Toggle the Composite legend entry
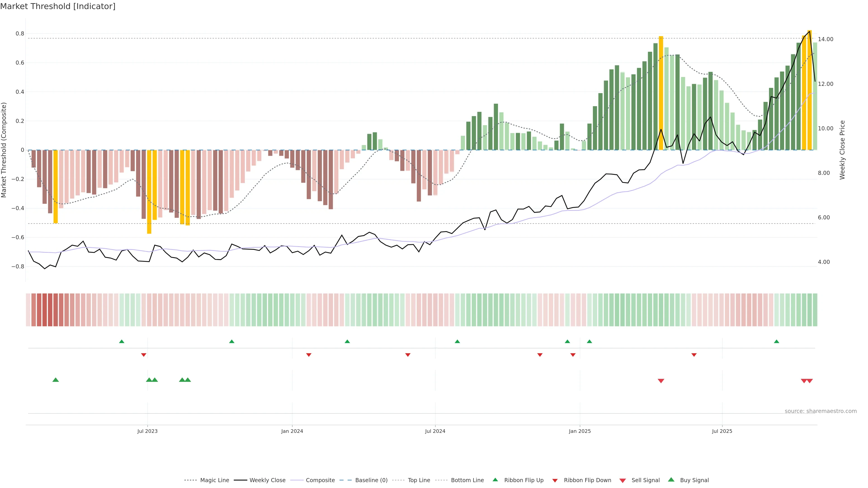868x488 pixels. pos(320,480)
